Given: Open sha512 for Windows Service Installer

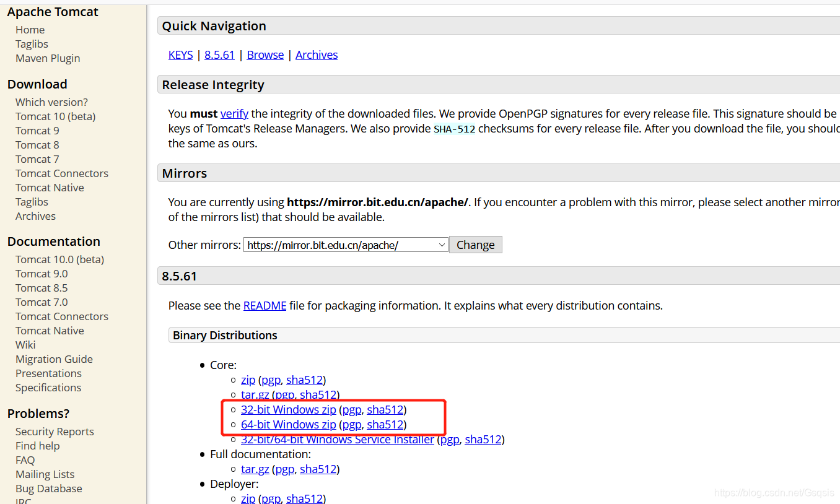Looking at the screenshot, I should coord(483,439).
